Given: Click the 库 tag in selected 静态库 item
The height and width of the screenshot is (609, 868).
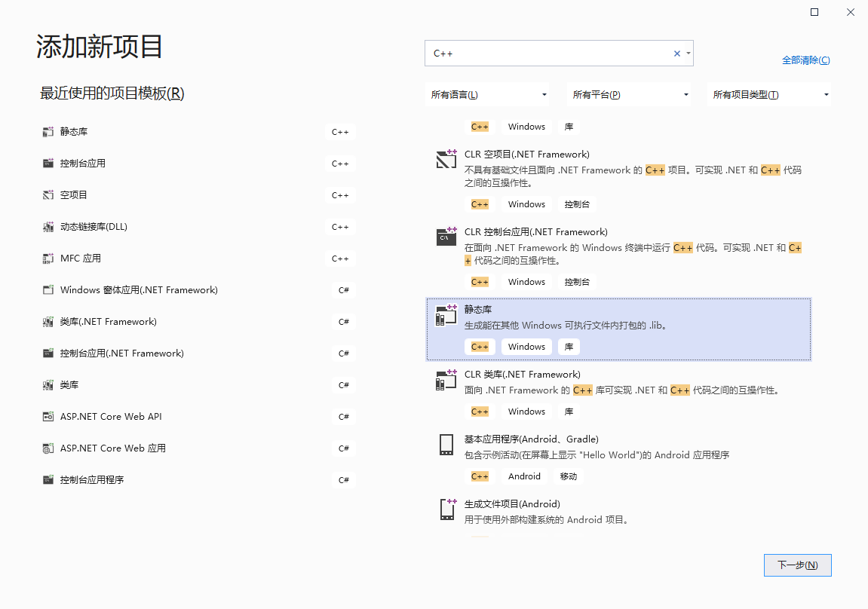Looking at the screenshot, I should 569,347.
